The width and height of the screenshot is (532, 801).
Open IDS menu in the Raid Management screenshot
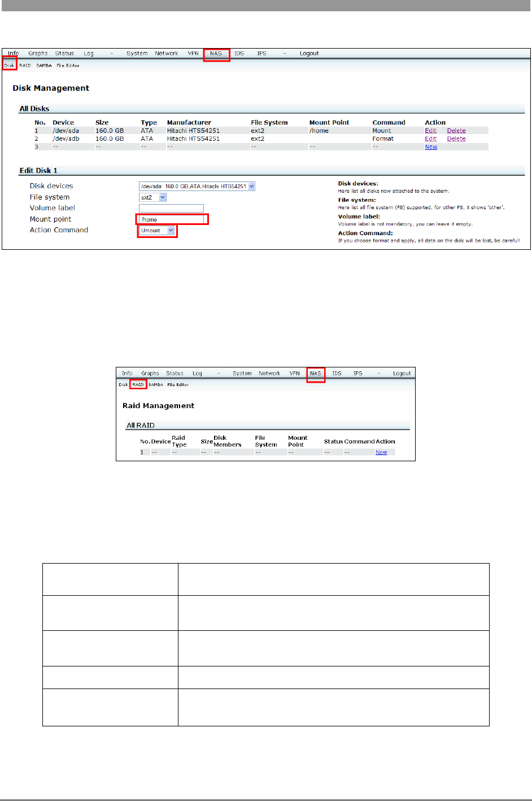click(337, 374)
